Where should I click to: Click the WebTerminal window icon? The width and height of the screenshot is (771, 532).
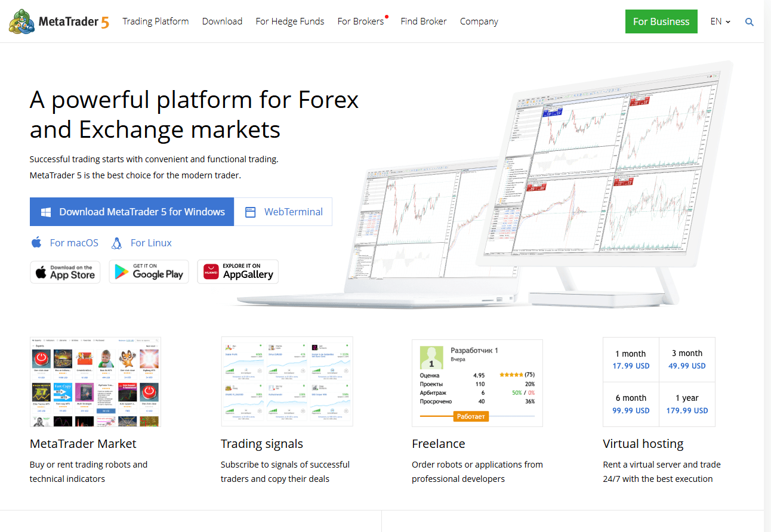tap(250, 212)
